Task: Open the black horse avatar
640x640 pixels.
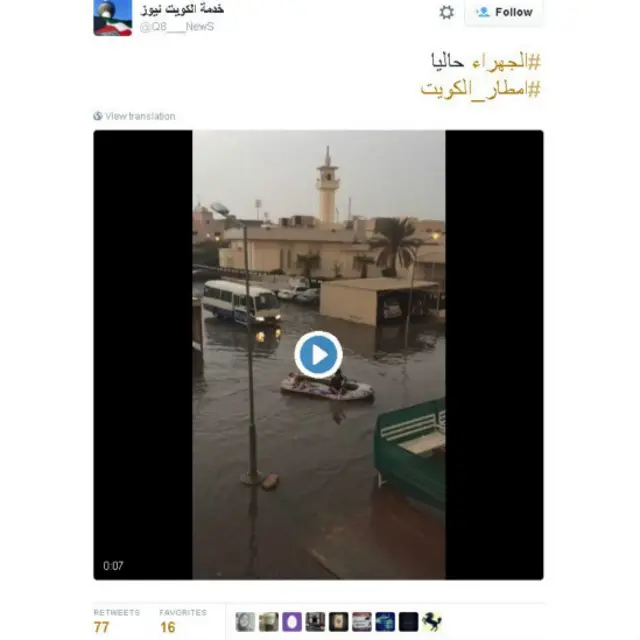Action: (431, 622)
